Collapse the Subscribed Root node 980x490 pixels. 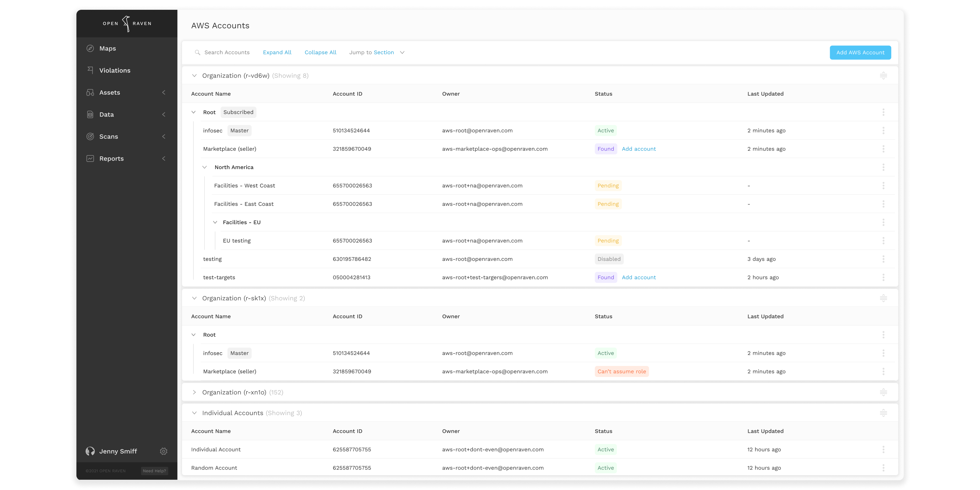pos(194,112)
